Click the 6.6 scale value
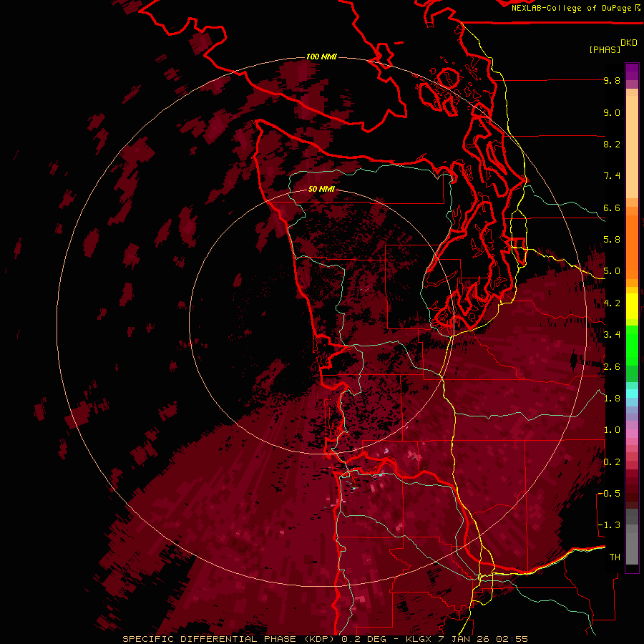This screenshot has width=644, height=644. pyautogui.click(x=612, y=208)
